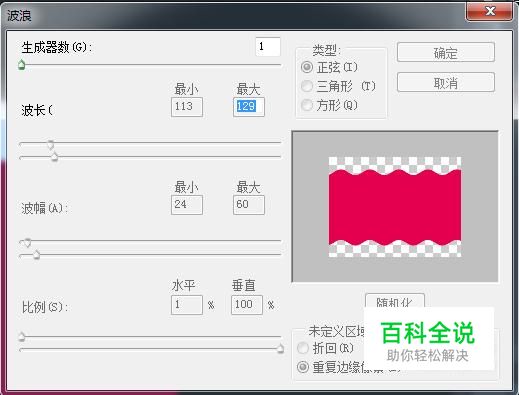Click the 比例 horizontal slider handle
The height and width of the screenshot is (395, 519).
point(22,337)
